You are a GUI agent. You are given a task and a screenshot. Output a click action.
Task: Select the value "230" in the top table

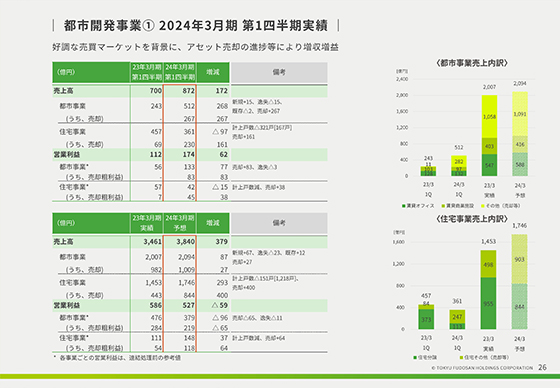(189, 144)
